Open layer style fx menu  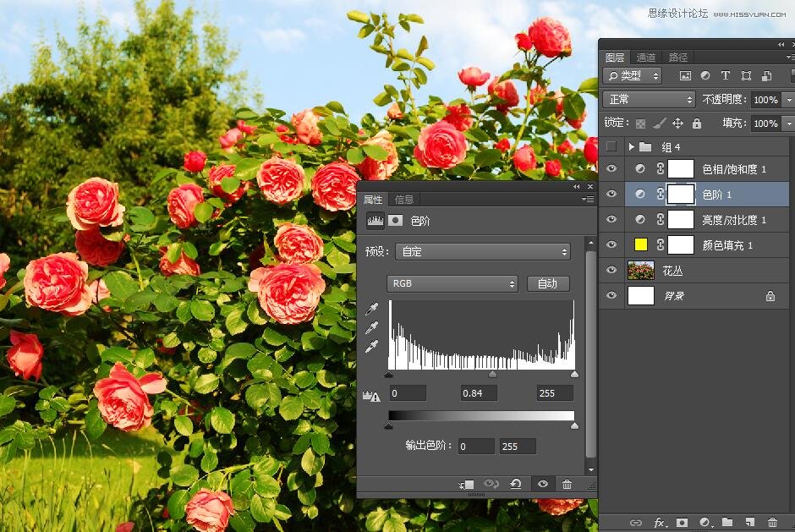[660, 523]
